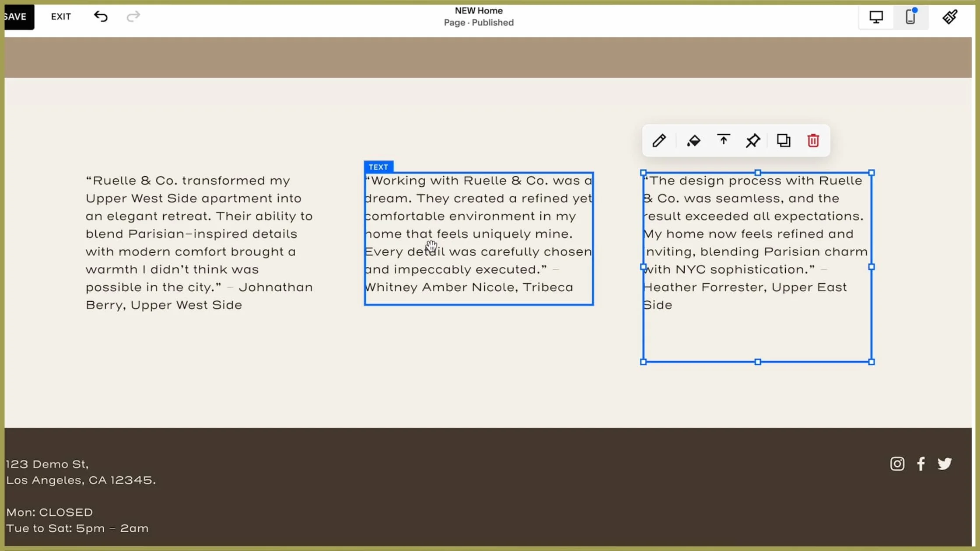
Task: Switch to desktop view
Action: pos(876,17)
